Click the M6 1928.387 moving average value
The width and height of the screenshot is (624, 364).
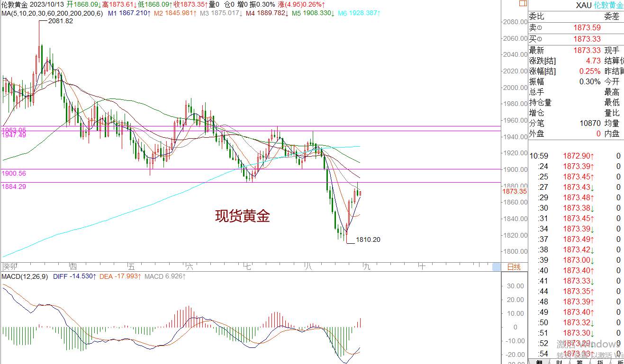click(359, 13)
